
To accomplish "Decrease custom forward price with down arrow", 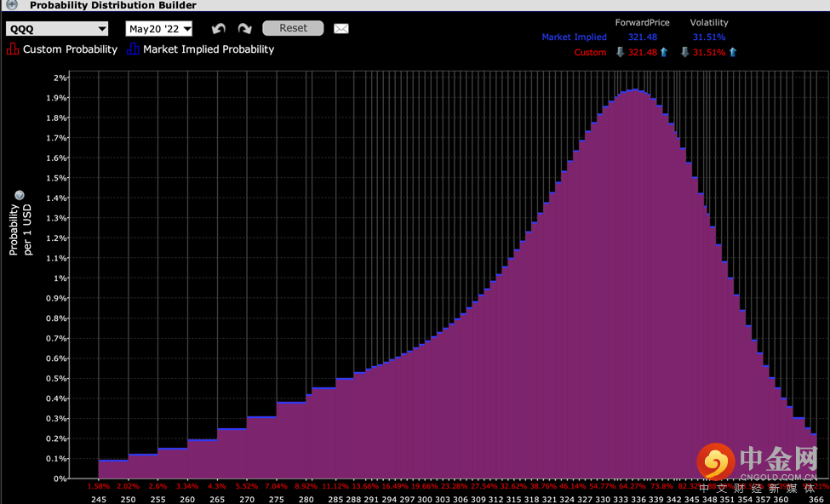I will (621, 53).
